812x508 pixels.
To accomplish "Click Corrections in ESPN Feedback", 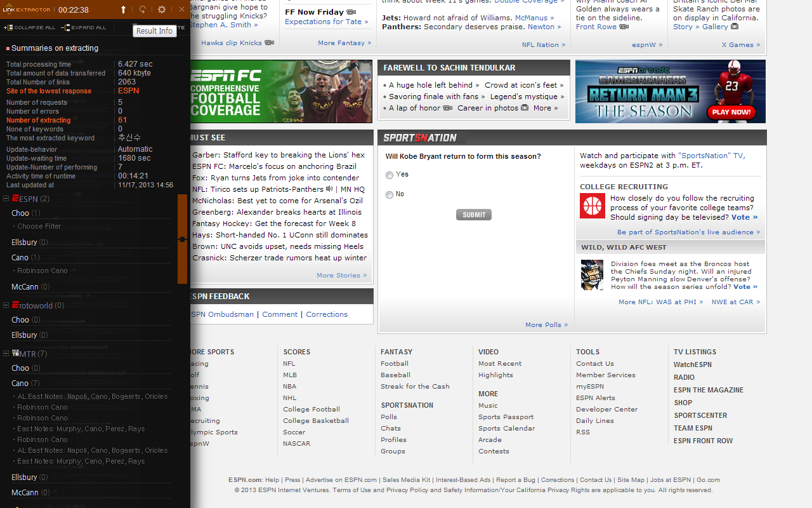I will pos(327,314).
